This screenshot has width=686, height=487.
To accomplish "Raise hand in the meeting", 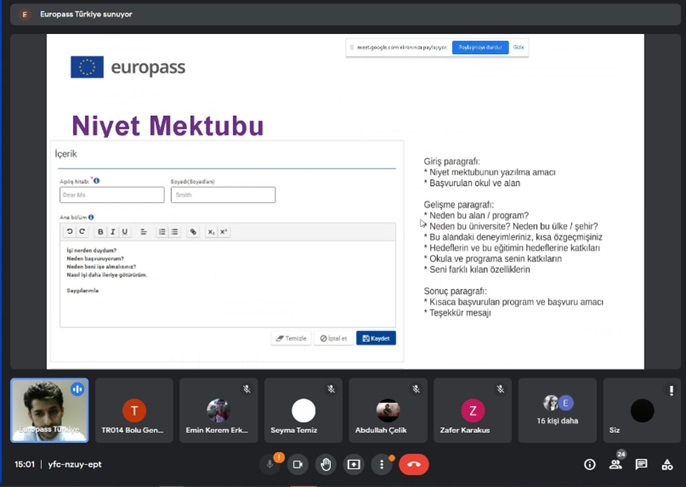I will [325, 464].
